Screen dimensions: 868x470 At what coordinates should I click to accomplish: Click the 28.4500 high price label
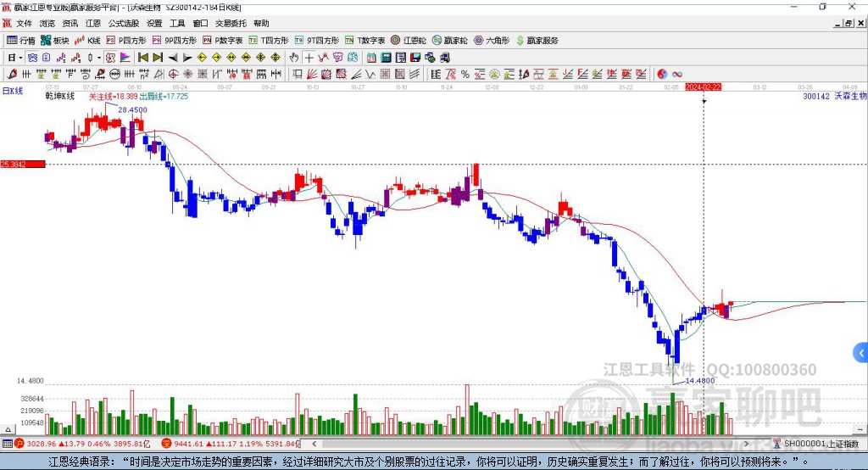133,109
